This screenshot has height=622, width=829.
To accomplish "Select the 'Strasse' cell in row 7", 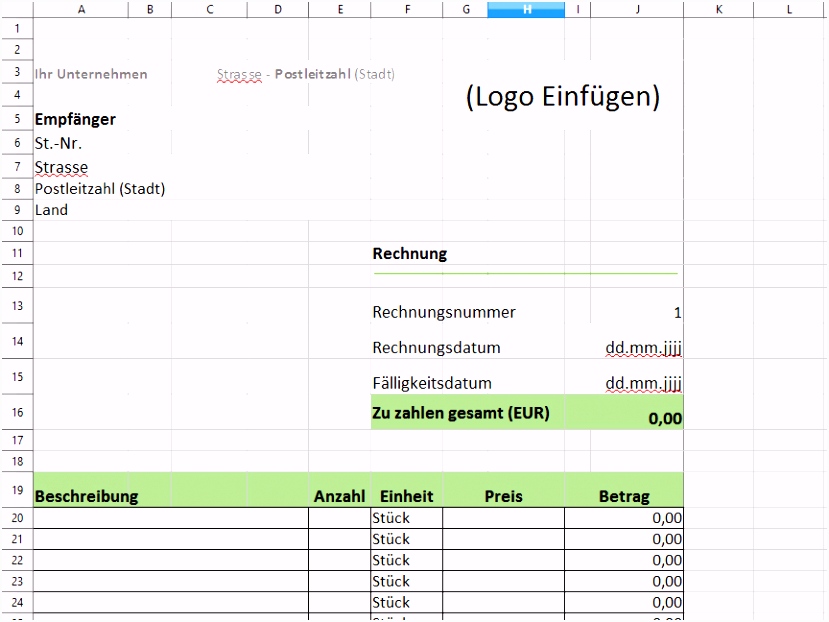I will [x=61, y=167].
